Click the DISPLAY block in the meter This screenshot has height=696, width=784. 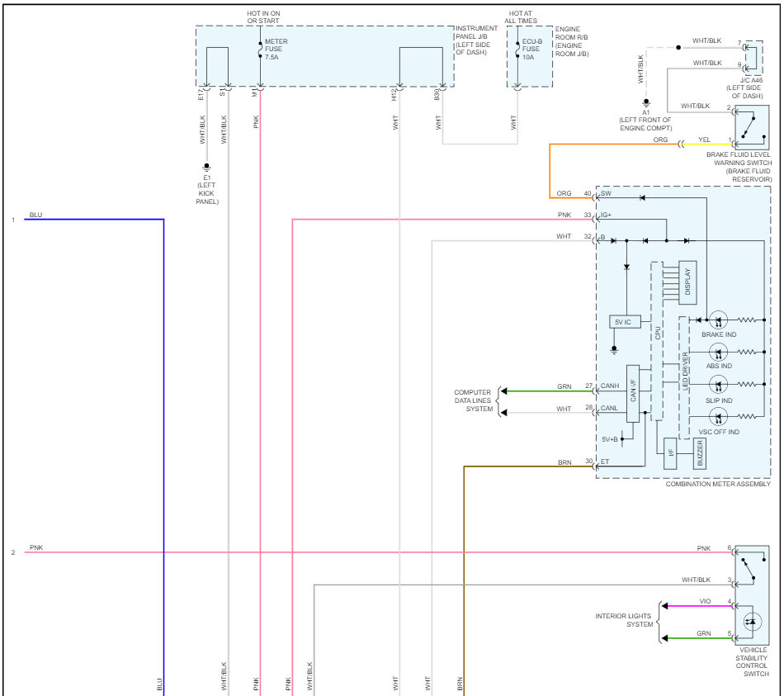pyautogui.click(x=687, y=282)
